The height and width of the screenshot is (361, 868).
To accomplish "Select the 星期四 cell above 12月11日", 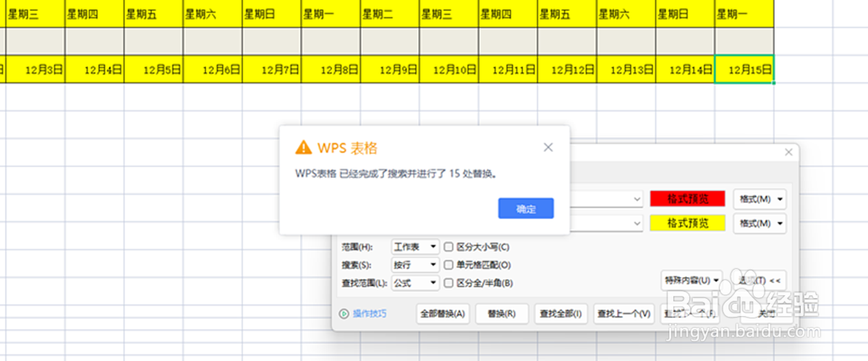I will (508, 13).
